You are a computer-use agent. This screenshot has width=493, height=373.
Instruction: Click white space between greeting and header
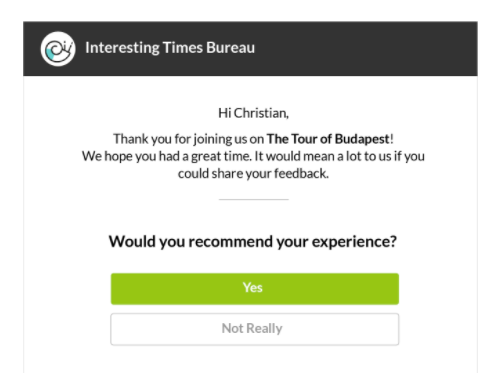point(250,91)
